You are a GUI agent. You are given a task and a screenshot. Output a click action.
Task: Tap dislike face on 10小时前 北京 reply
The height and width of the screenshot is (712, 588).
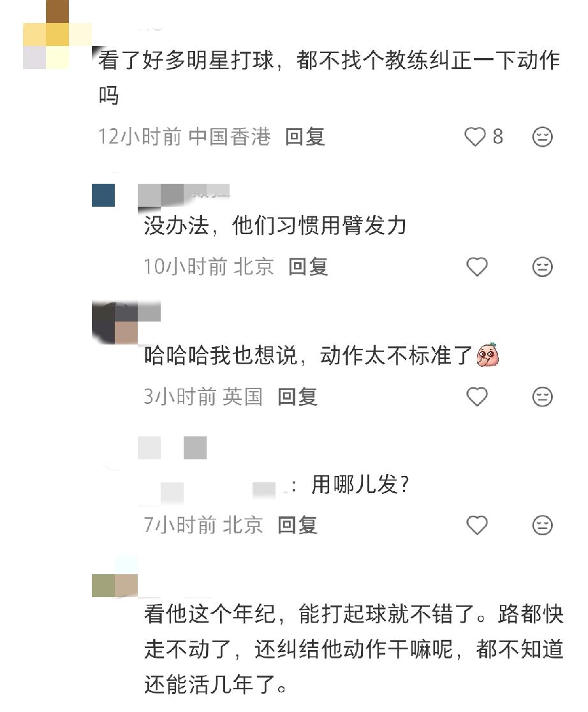542,267
